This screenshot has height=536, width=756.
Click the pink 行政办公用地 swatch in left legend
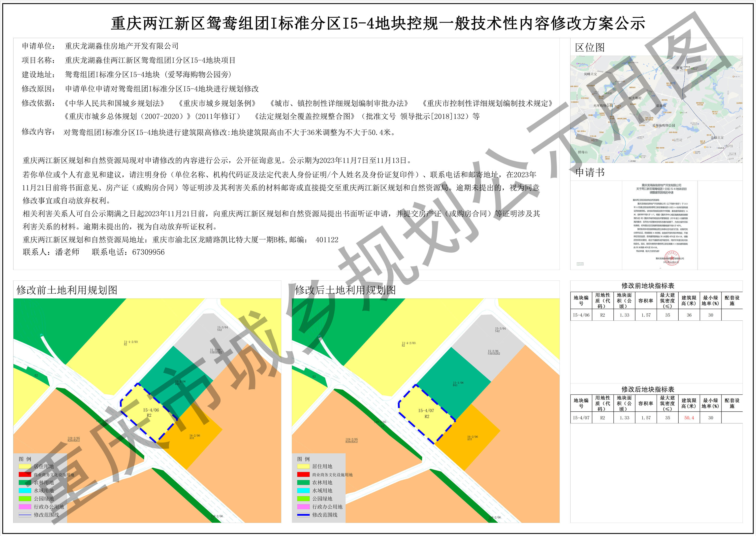point(25,507)
